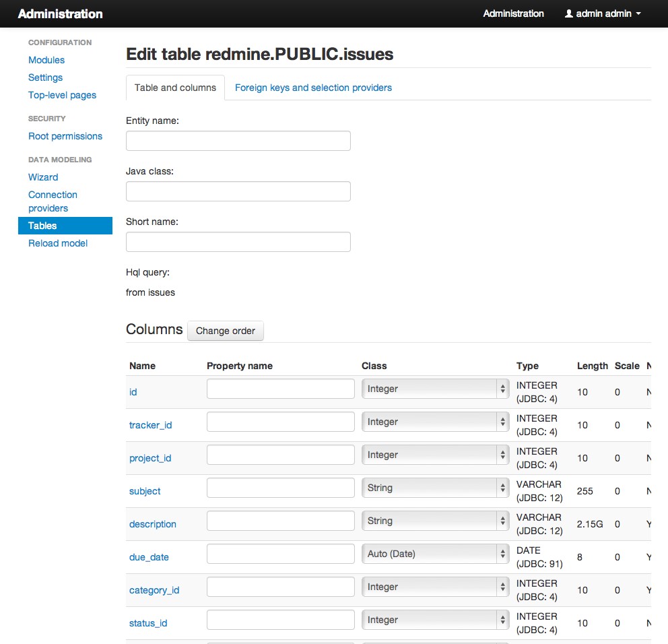668x644 pixels.
Task: Open the description column link
Action: [152, 524]
